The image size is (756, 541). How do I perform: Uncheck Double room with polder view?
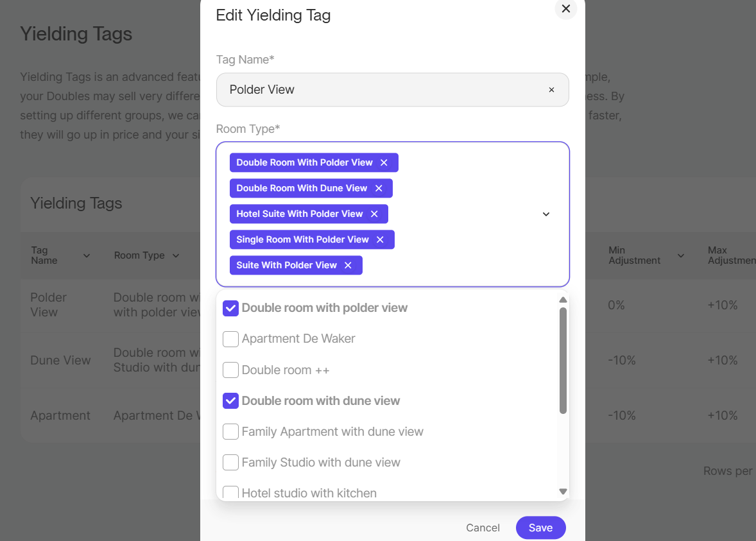[x=230, y=308]
